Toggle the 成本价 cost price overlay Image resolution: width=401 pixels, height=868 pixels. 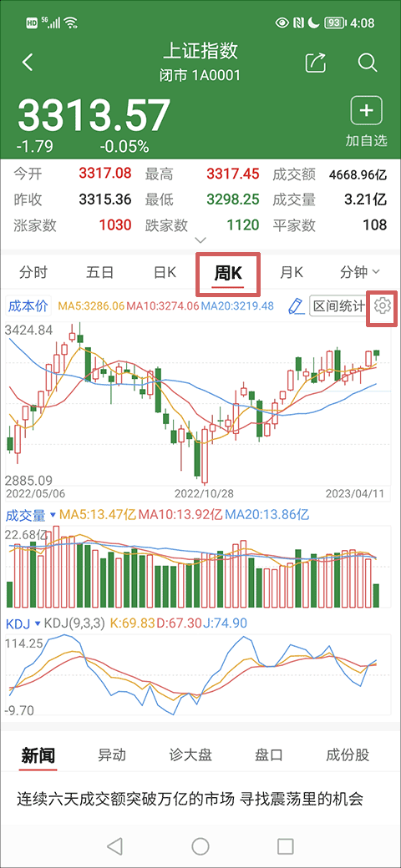[x=28, y=305]
